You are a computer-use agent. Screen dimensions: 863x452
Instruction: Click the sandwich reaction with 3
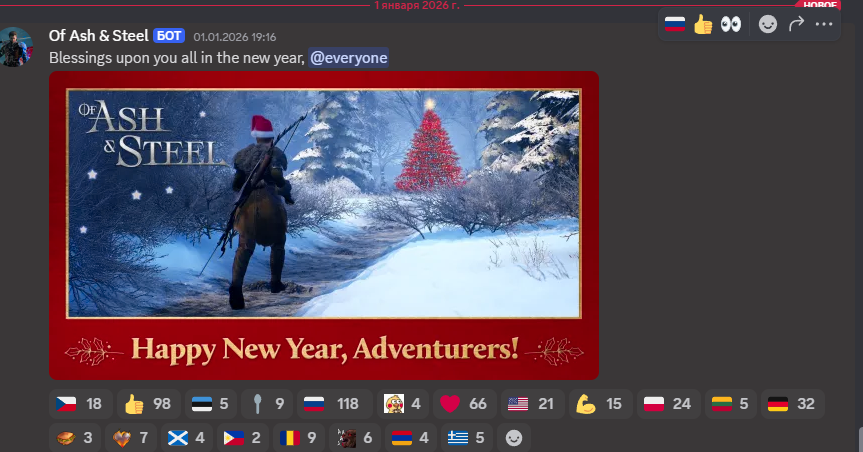point(75,438)
